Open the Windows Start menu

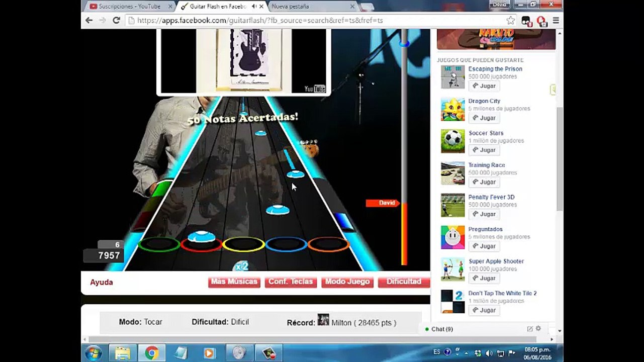(x=94, y=353)
